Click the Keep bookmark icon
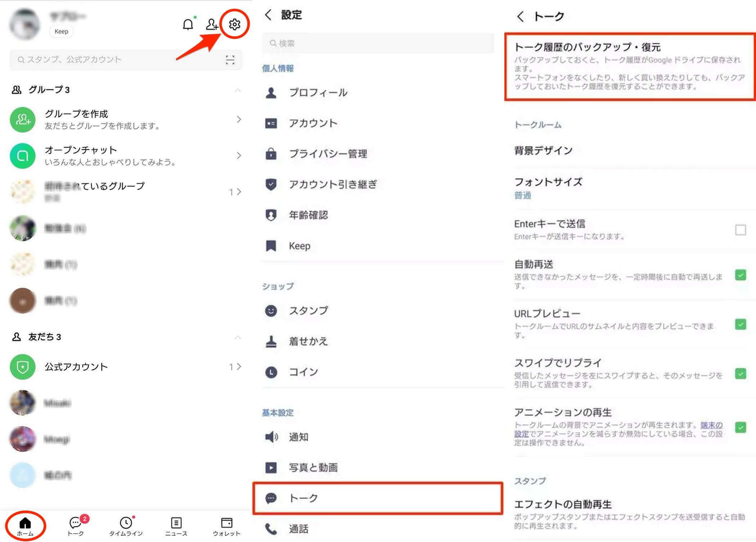The image size is (756, 542). point(271,246)
